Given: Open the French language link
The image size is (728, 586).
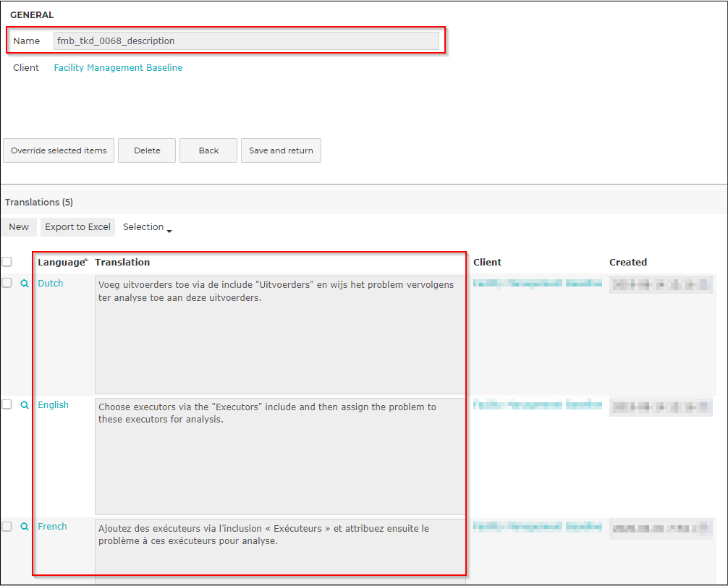Looking at the screenshot, I should tap(52, 527).
